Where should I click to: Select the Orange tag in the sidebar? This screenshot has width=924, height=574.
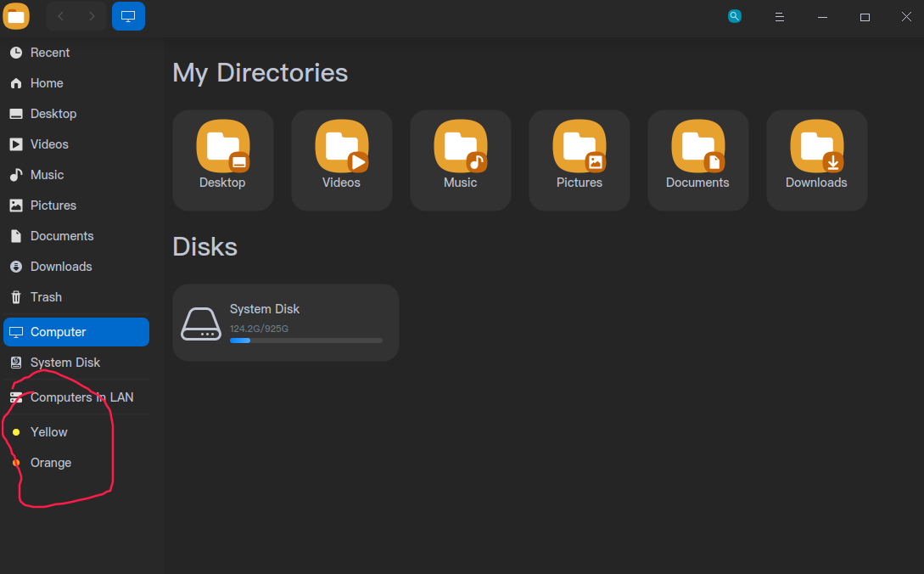50,463
